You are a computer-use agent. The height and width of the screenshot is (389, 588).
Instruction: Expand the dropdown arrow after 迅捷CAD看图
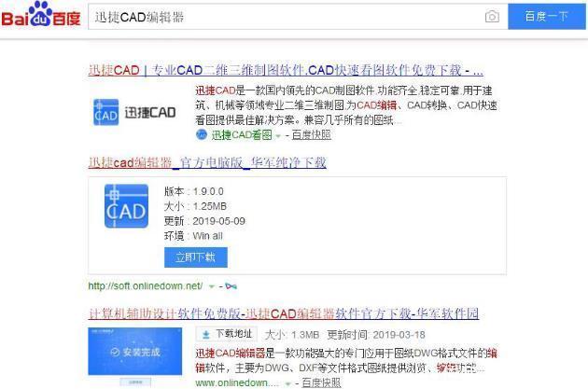278,135
